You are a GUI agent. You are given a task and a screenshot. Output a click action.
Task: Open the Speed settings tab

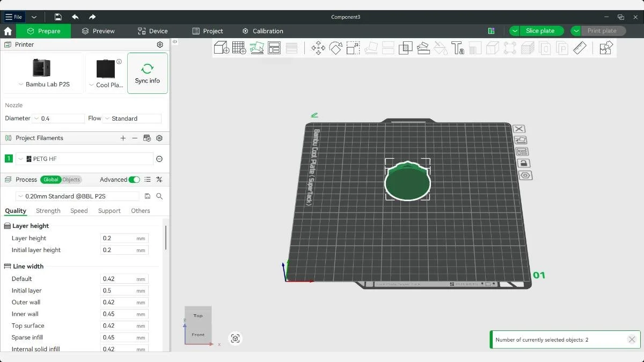(79, 211)
